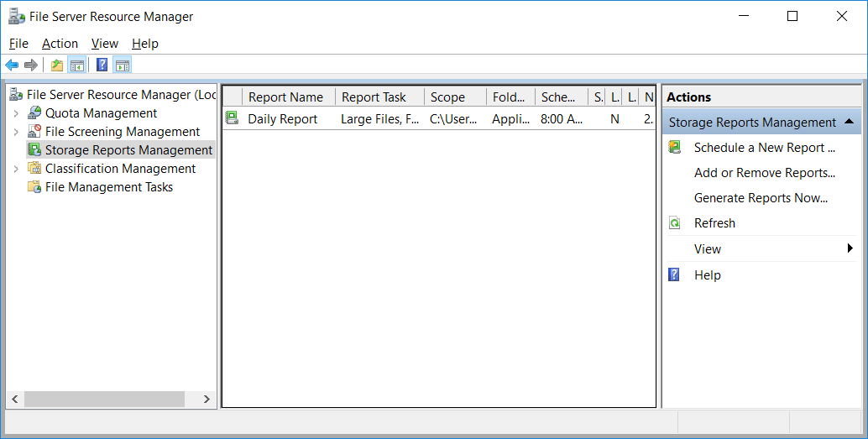
Task: Sort by Report Task column header
Action: coord(379,97)
